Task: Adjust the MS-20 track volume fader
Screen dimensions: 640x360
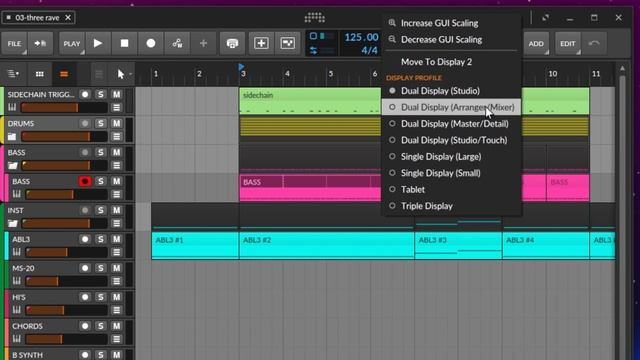Action: (67, 281)
